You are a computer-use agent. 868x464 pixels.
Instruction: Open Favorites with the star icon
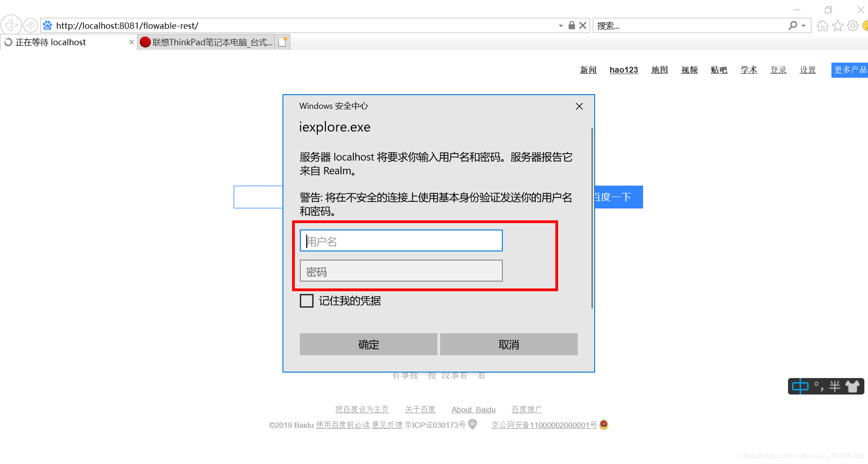click(x=837, y=25)
